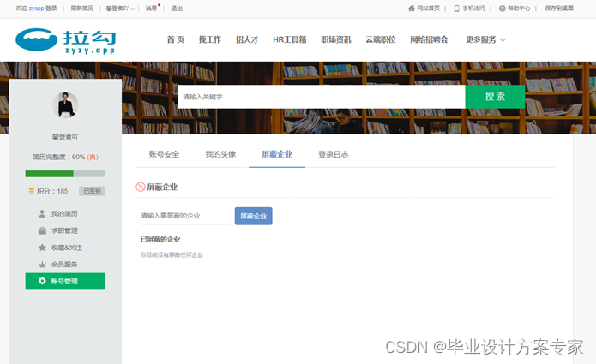Click the coin icon beside 积分
This screenshot has width=596, height=364.
pos(32,191)
